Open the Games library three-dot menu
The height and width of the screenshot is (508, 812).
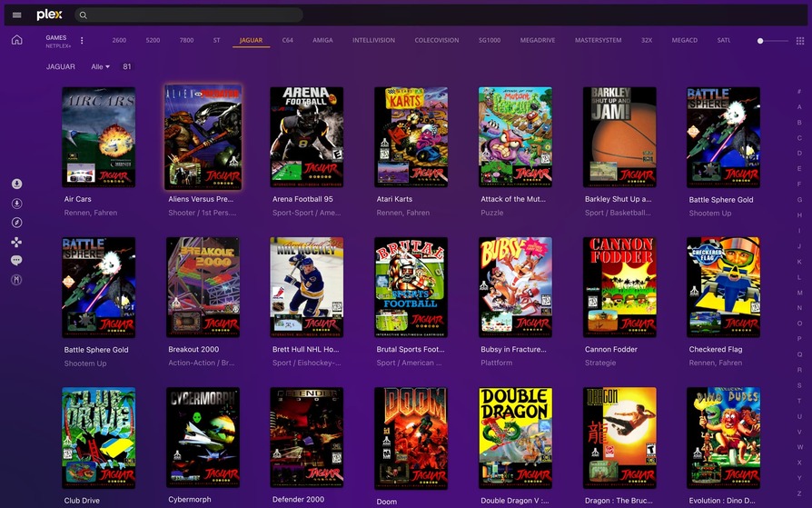82,40
